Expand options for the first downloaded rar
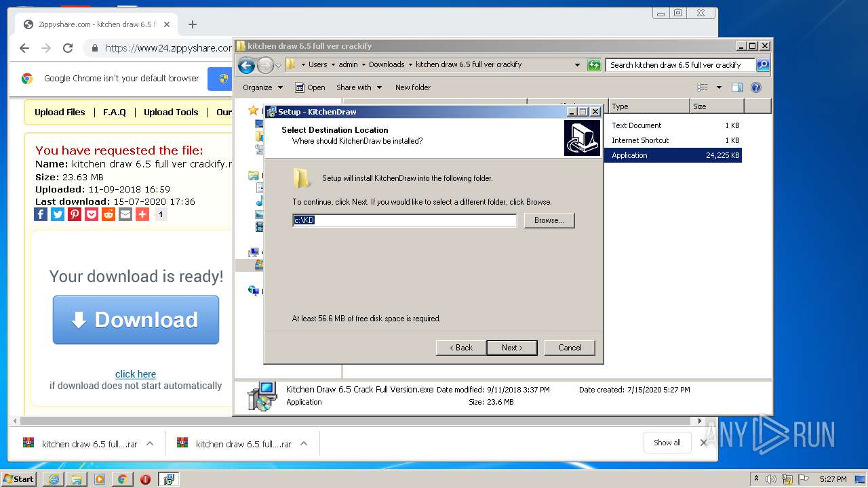868x488 pixels. click(x=150, y=444)
